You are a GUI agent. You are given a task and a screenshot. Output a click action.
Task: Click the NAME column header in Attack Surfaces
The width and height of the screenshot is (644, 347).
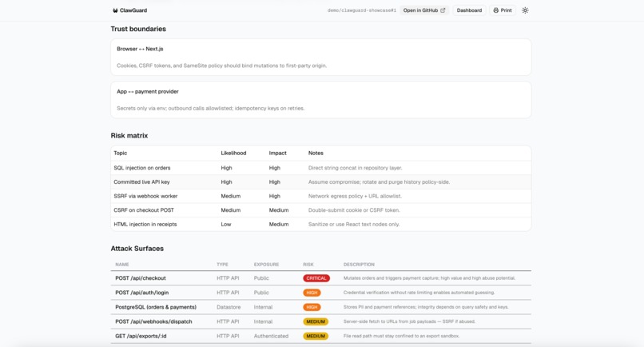pyautogui.click(x=122, y=265)
